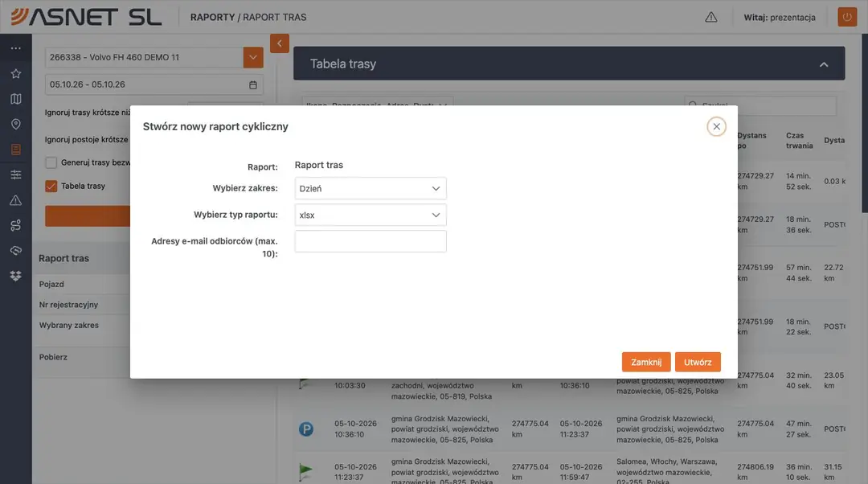Open warning triangle icon in sidebar
868x484 pixels.
coord(16,200)
